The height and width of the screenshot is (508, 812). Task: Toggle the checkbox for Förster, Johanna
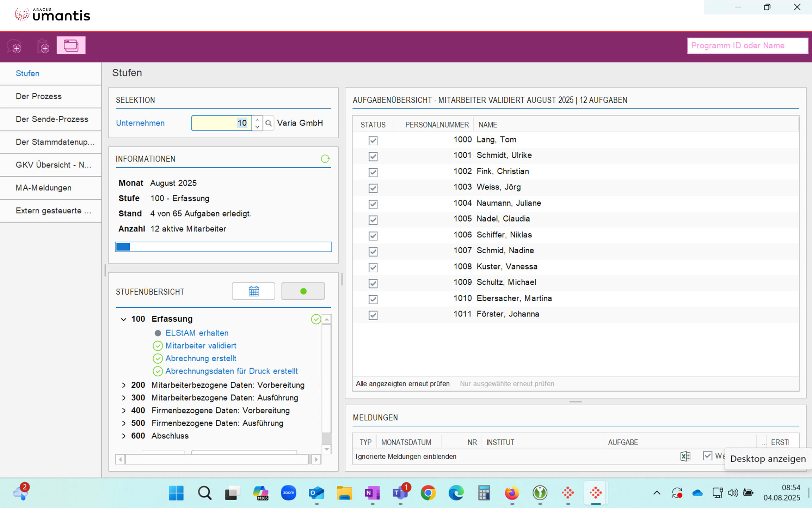(373, 315)
